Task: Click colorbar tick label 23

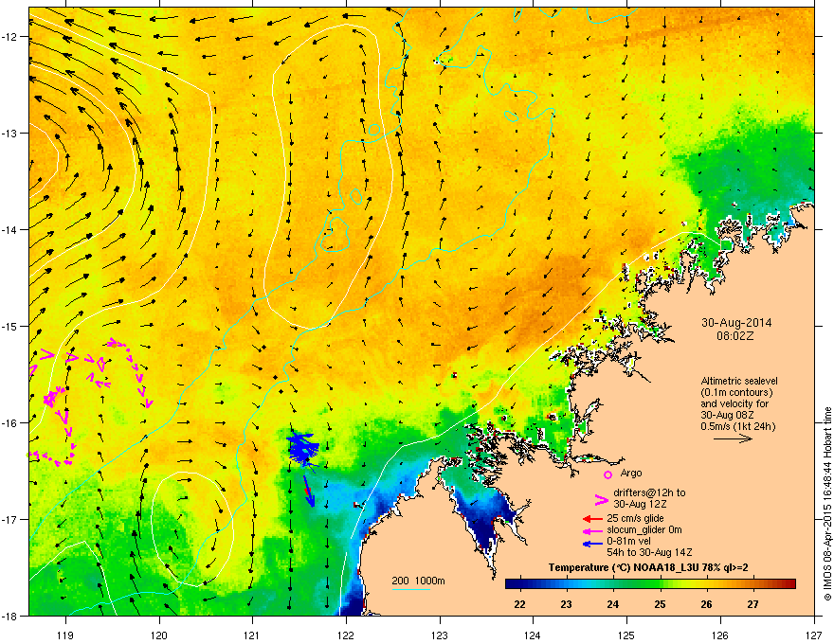Action: pyautogui.click(x=566, y=604)
